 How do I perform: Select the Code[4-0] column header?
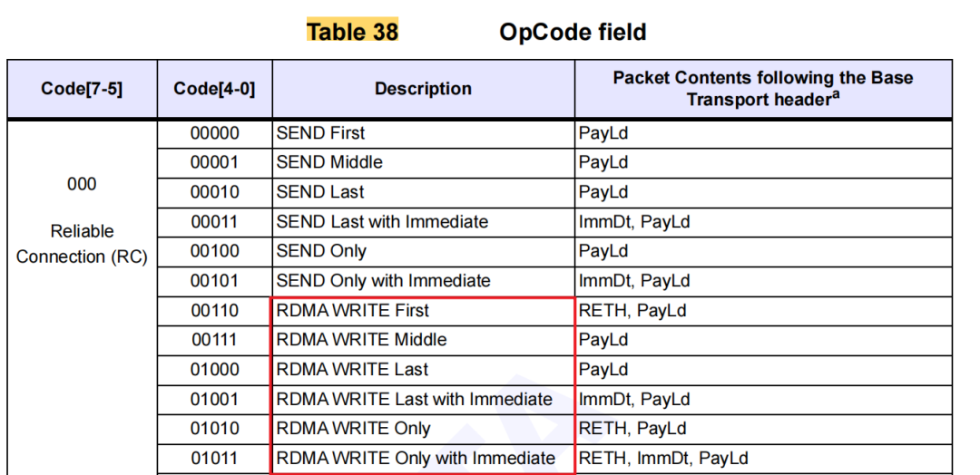(214, 89)
